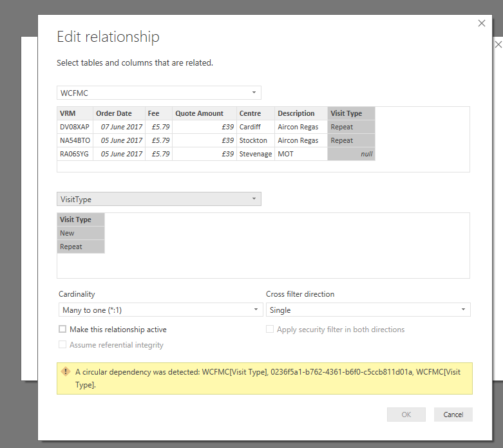Click the null Visit Type cell
The image size is (503, 448).
351,154
